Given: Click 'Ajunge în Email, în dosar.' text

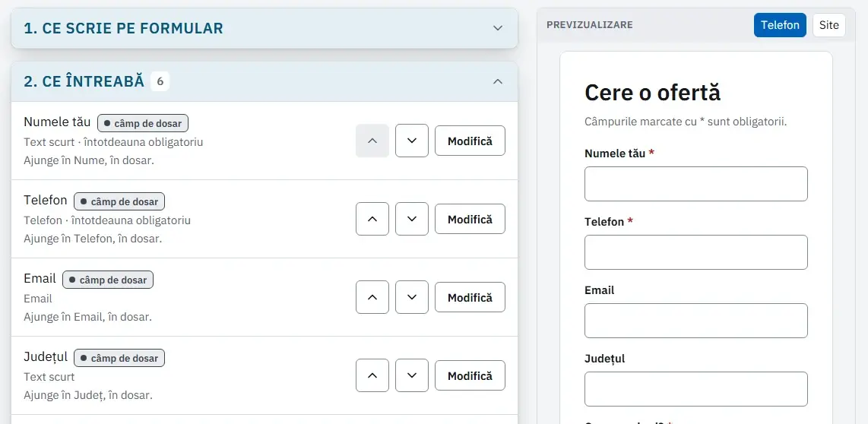Looking at the screenshot, I should click(87, 317).
